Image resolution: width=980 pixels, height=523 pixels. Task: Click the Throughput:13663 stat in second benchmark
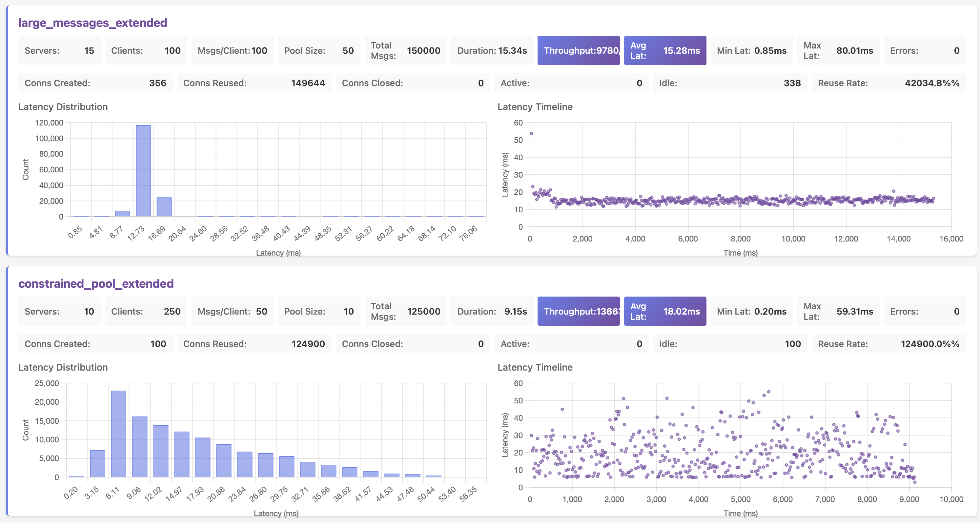(578, 311)
